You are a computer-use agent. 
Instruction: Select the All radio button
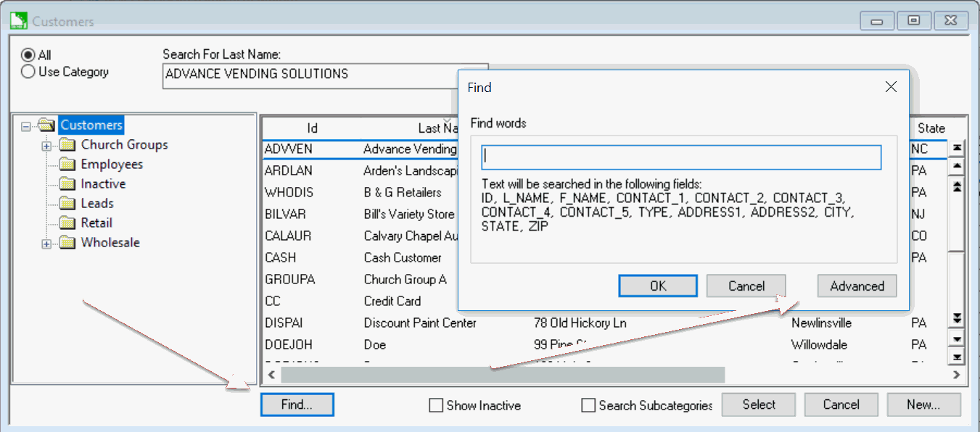click(28, 55)
